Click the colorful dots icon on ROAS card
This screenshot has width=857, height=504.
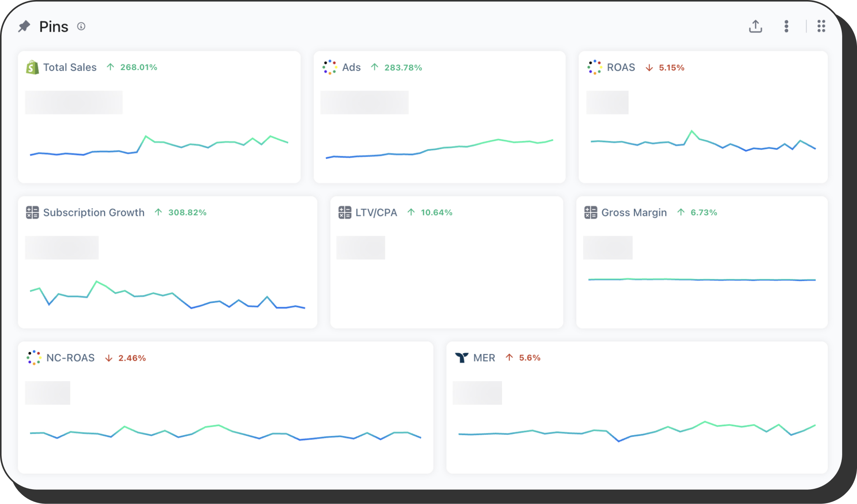pos(594,68)
